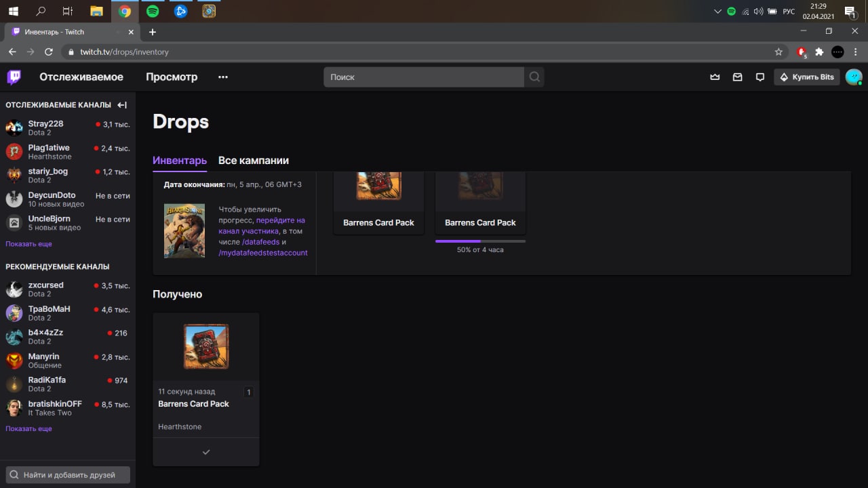
Task: Click the Купить Bits button
Action: [807, 77]
